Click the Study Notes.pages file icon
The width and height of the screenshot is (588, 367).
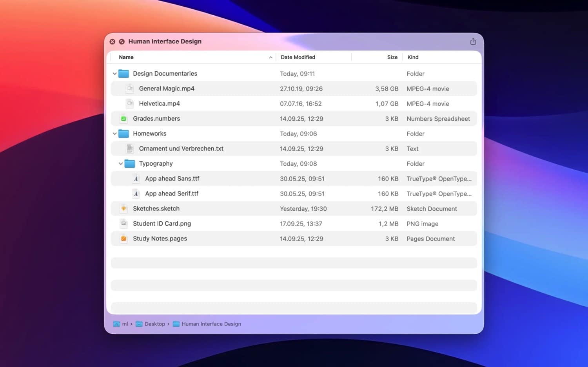(x=123, y=239)
